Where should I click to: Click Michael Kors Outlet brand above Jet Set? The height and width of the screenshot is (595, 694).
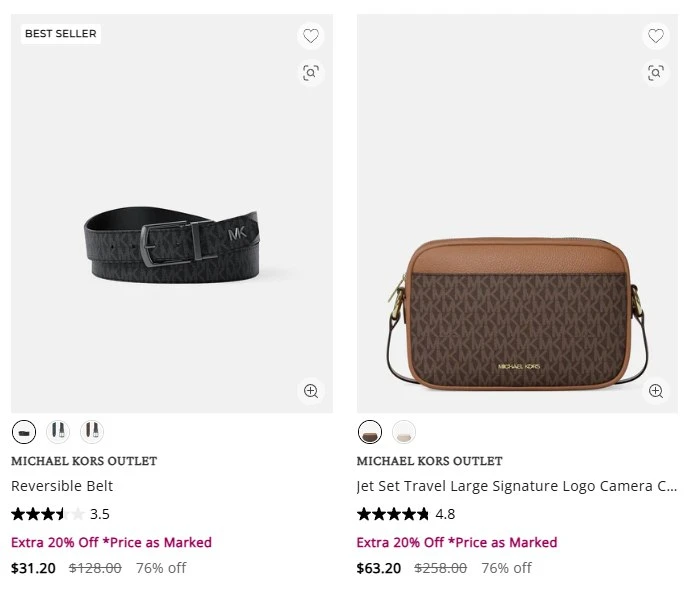tap(429, 461)
